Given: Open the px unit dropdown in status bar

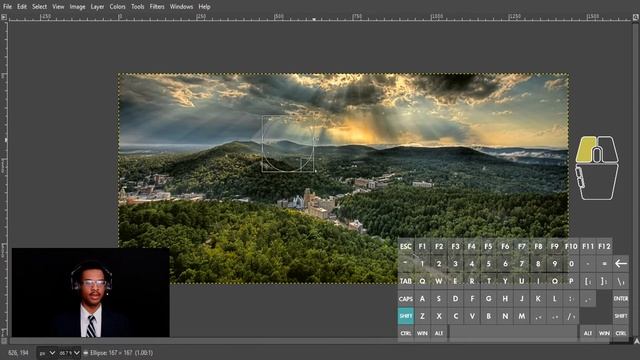Looking at the screenshot, I should [47, 353].
